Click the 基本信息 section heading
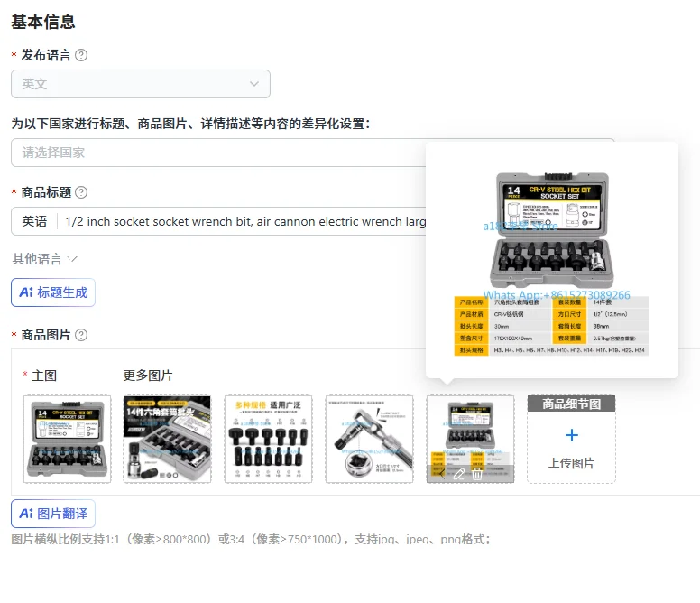700x603 pixels. tap(43, 22)
